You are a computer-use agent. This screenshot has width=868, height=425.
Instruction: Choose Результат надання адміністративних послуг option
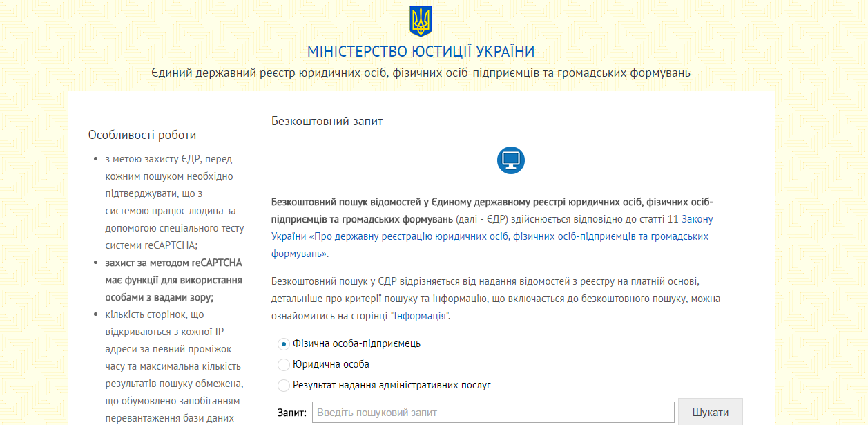[283, 385]
